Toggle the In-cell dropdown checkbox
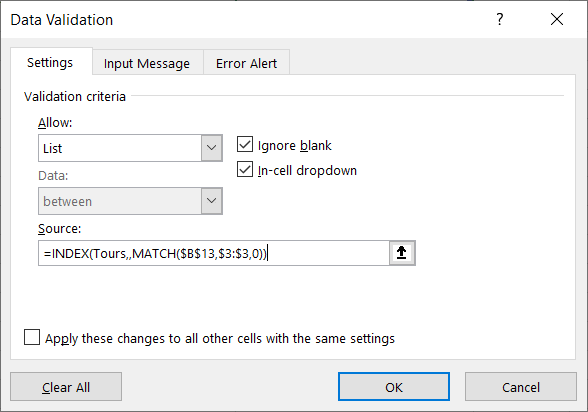Screen dimensions: 588x412 pos(245,170)
